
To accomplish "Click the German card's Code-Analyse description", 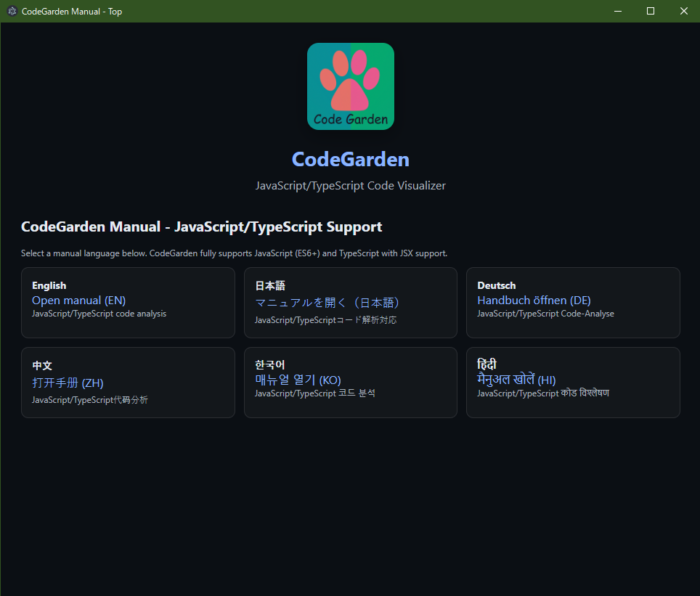I will [545, 314].
